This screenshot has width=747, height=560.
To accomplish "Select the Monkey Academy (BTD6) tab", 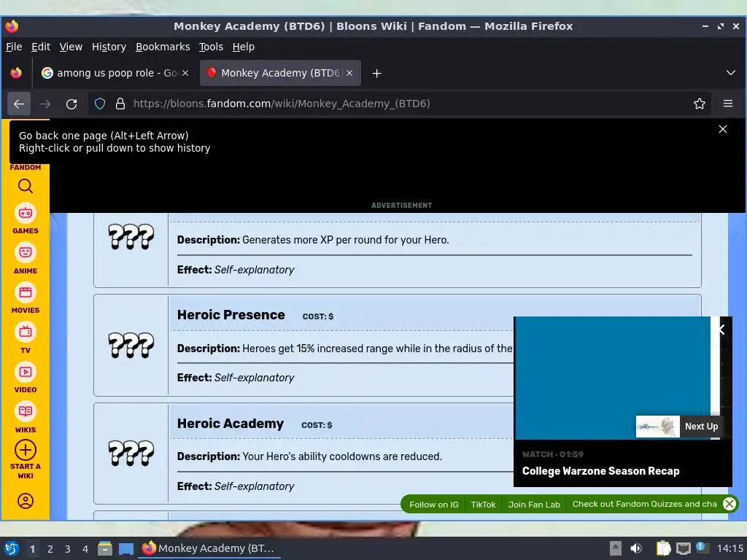I will click(x=280, y=73).
